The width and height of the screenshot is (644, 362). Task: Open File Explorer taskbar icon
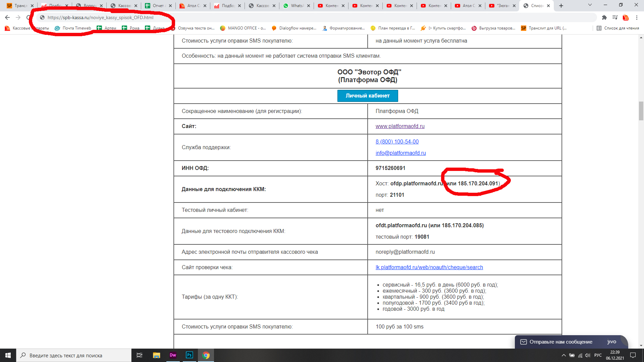point(156,355)
